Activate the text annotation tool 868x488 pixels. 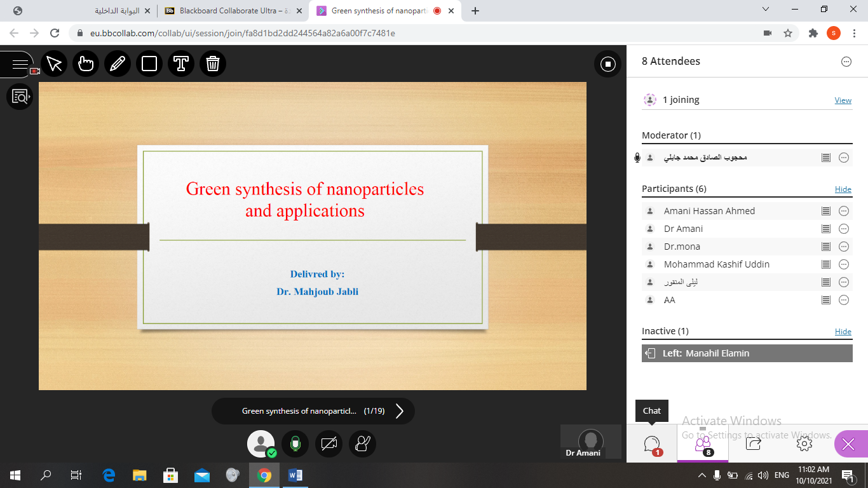[x=181, y=64]
